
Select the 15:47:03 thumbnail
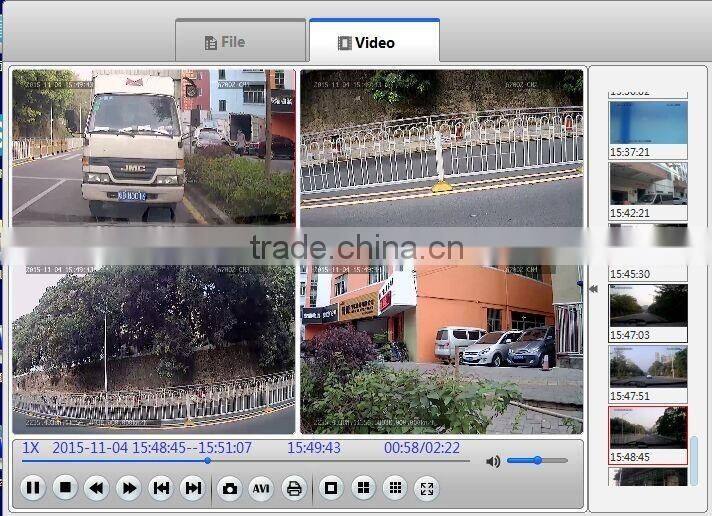tap(648, 313)
